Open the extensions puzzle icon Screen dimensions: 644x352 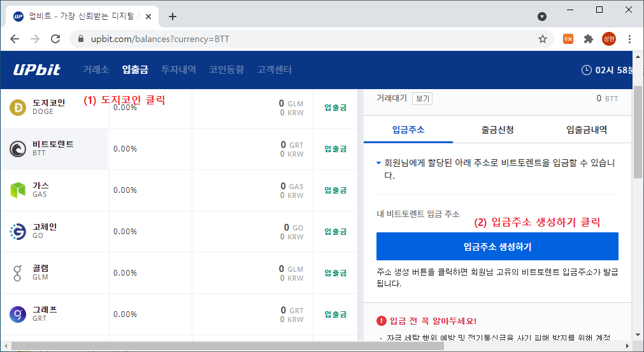[x=589, y=39]
